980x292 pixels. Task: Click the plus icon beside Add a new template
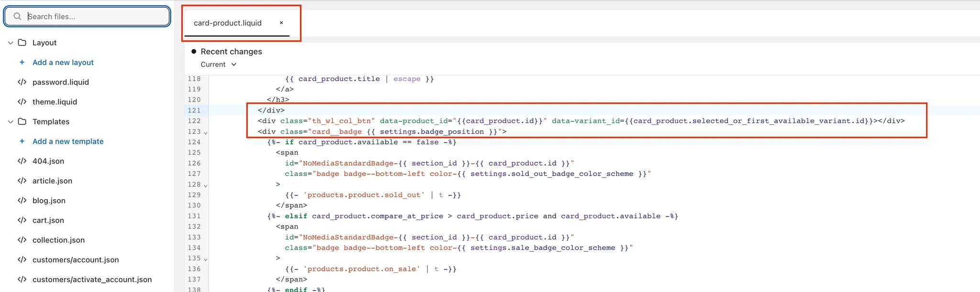[22, 141]
